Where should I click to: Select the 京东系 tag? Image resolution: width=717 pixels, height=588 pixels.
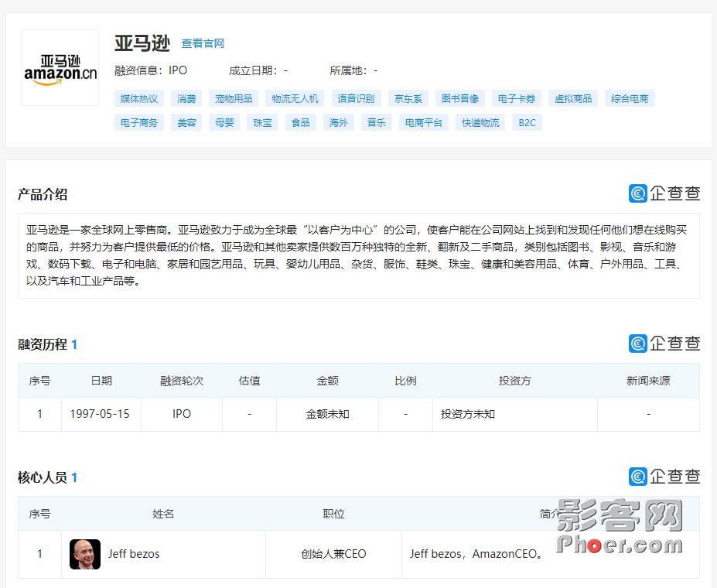click(x=408, y=98)
